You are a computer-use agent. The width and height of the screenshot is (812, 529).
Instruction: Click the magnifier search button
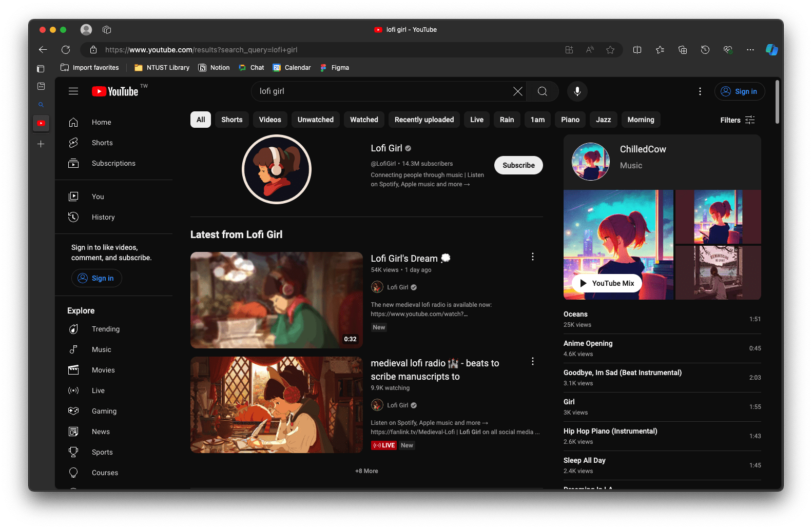tap(543, 91)
